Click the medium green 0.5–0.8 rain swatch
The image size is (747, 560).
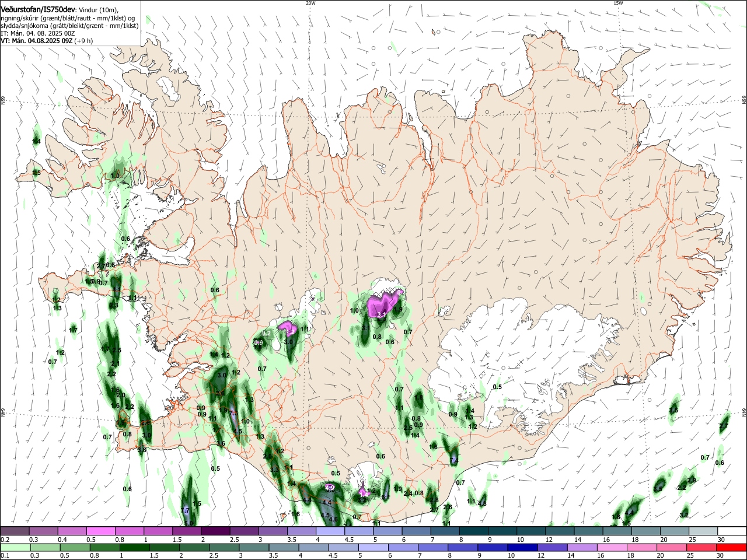coord(75,548)
